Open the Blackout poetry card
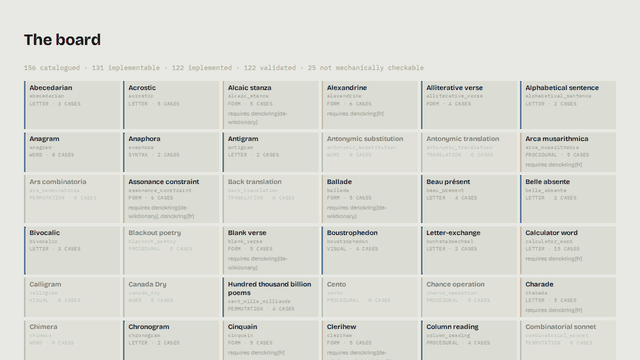640x360 pixels. pos(171,250)
